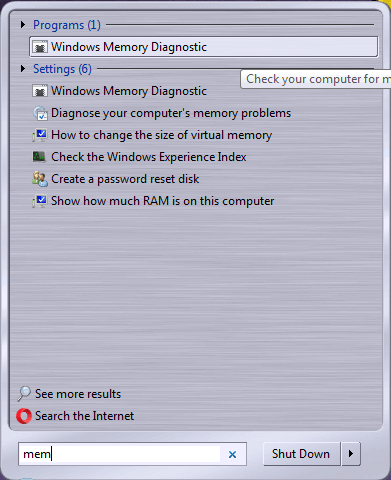Collapse the Settings group arrow
Viewport: 391px width, 480px height.
tap(23, 69)
